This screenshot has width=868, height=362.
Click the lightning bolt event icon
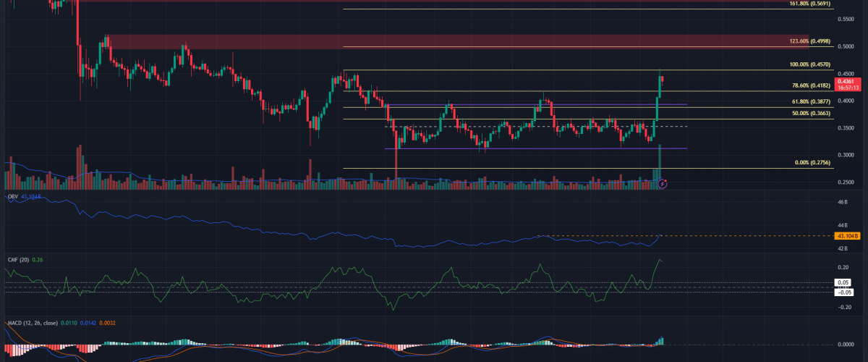662,185
